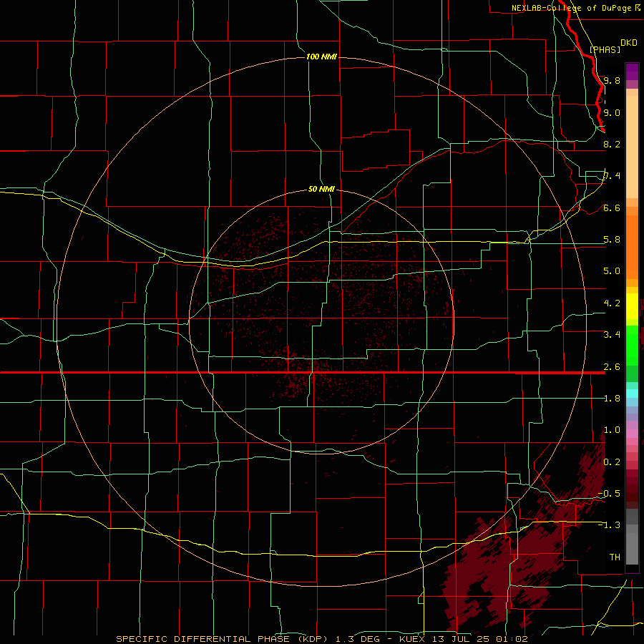Click the 2.6 value on the scale
Viewport: 644px width, 644px height.
(x=612, y=367)
